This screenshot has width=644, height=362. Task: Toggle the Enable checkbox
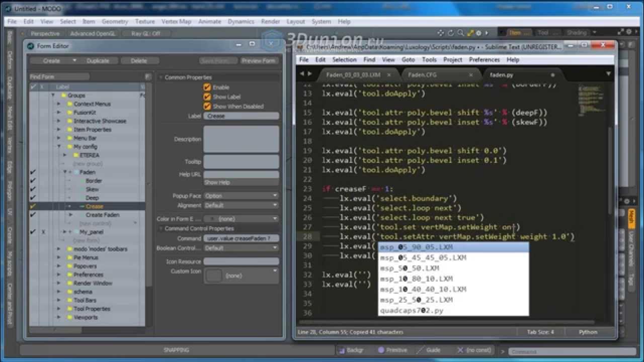tap(207, 87)
